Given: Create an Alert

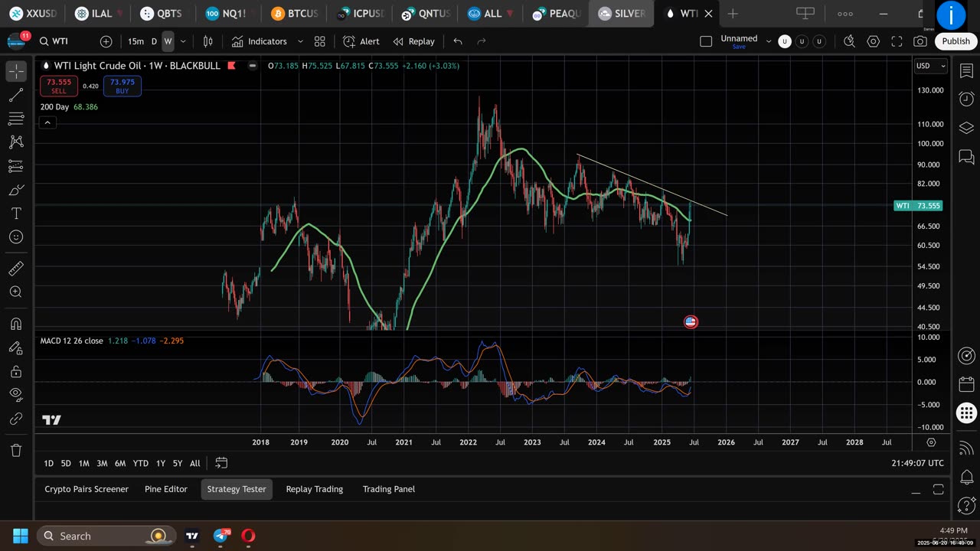Looking at the screenshot, I should click(361, 41).
